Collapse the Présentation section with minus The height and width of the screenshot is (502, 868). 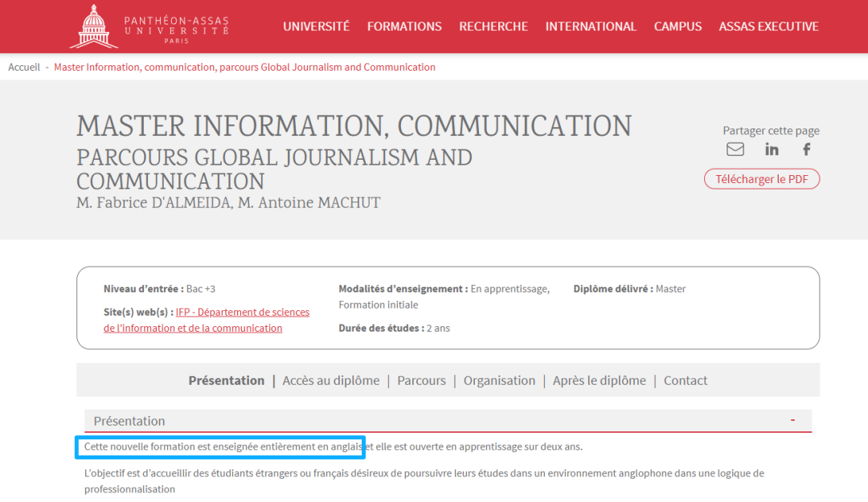(x=792, y=420)
